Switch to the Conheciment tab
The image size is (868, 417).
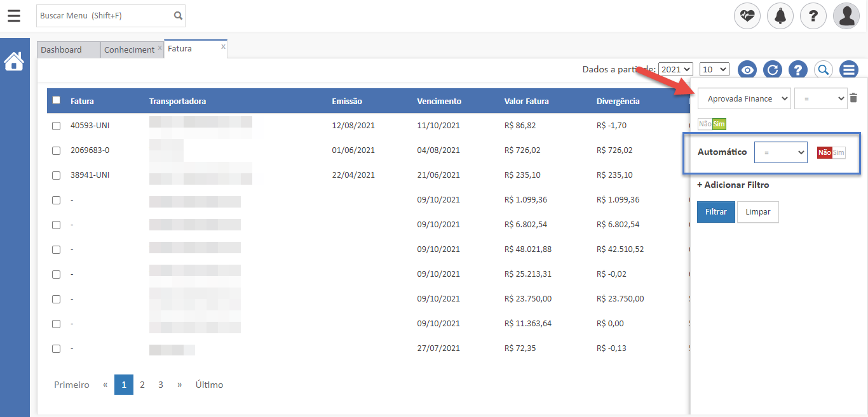[x=129, y=50]
